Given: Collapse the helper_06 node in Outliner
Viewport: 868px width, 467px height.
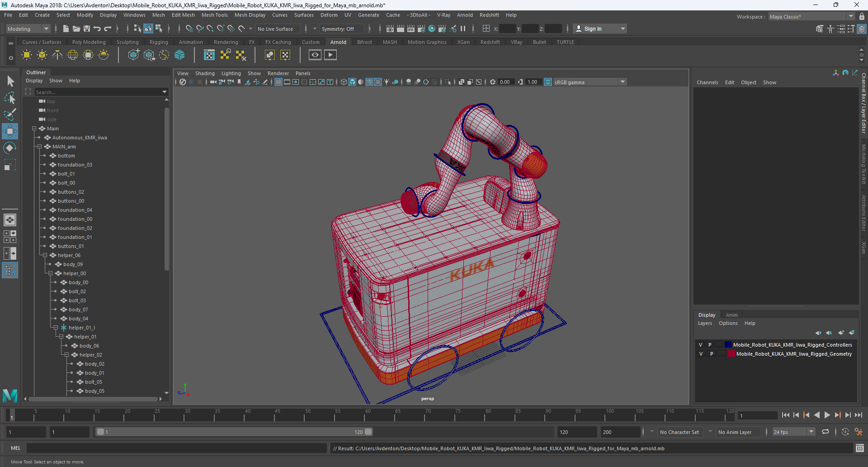Looking at the screenshot, I should 45,255.
